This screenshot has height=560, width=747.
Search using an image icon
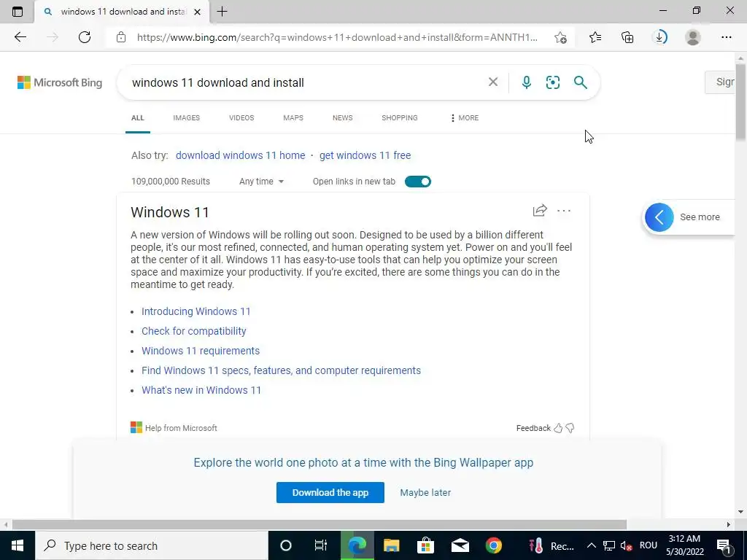[553, 82]
